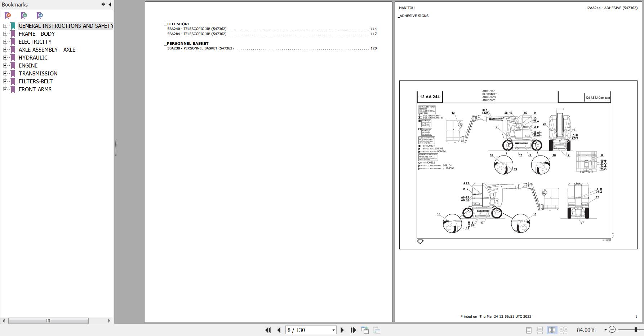Click the teal bookmark icon beside GENERAL INSTRUCTIONS
This screenshot has height=336, width=644.
coord(13,26)
